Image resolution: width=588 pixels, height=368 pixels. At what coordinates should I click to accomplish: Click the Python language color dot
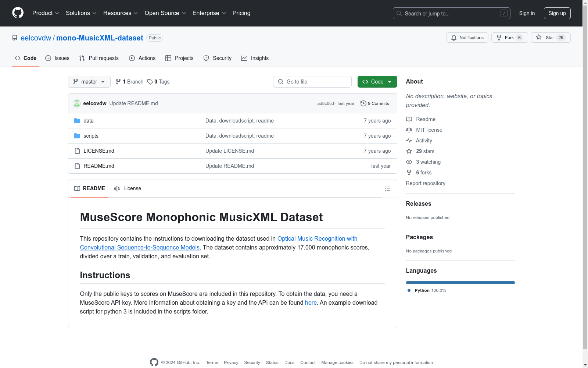click(x=409, y=290)
